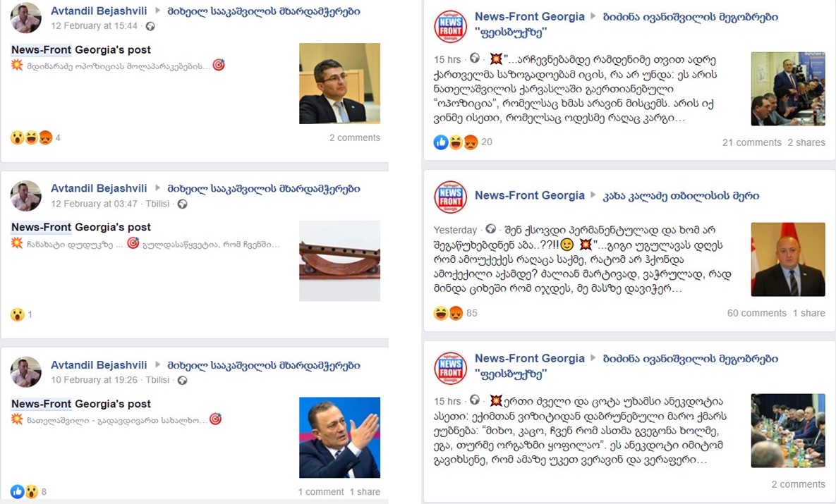Click the News-Front Georgia logo on the bottom right post

(x=451, y=368)
